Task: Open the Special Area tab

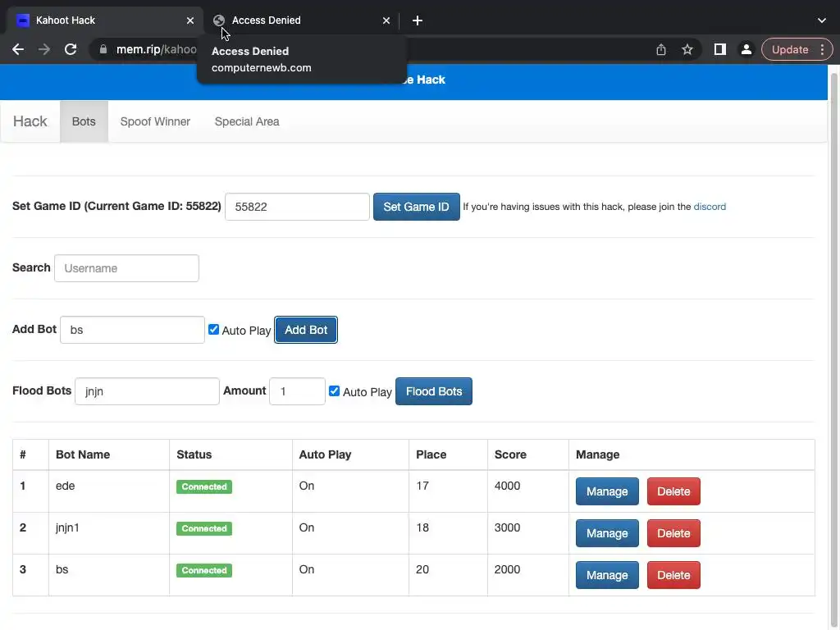Action: (247, 121)
